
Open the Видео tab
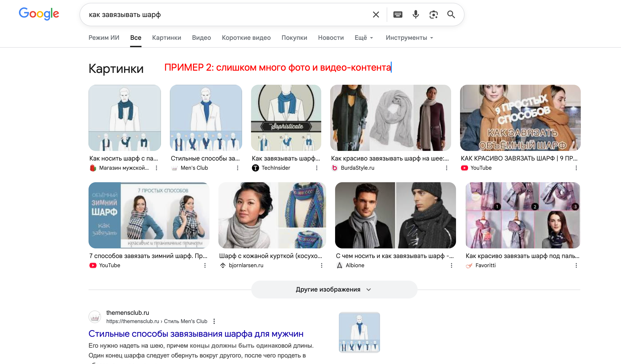click(201, 38)
